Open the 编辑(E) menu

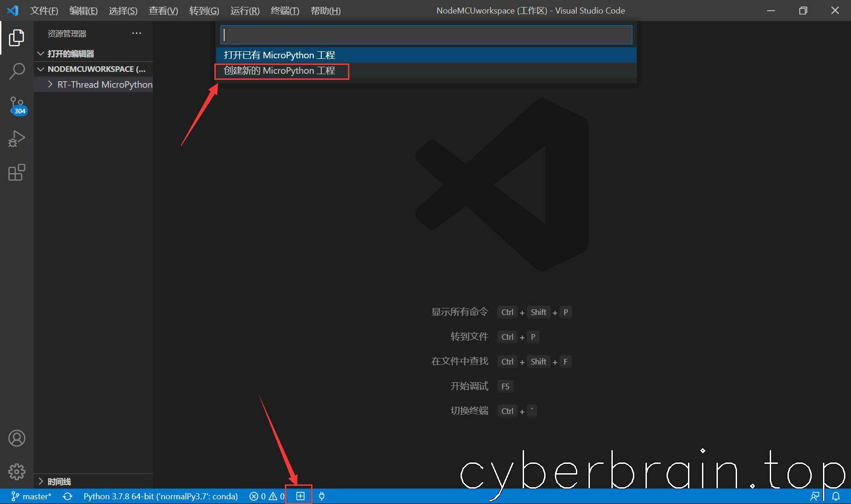point(84,11)
